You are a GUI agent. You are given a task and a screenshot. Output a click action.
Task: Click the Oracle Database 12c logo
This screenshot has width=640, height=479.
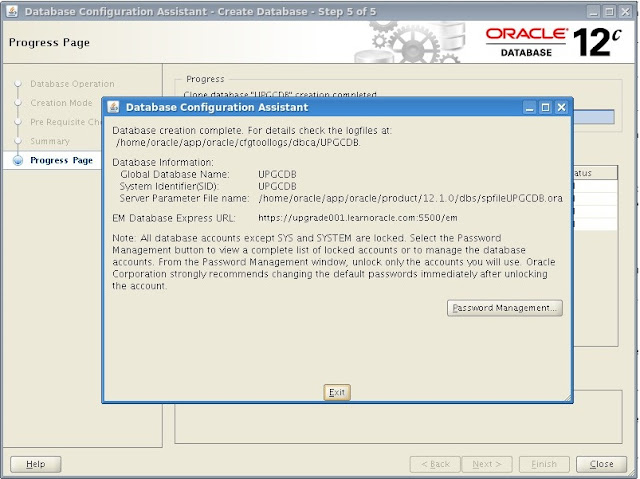coord(553,42)
